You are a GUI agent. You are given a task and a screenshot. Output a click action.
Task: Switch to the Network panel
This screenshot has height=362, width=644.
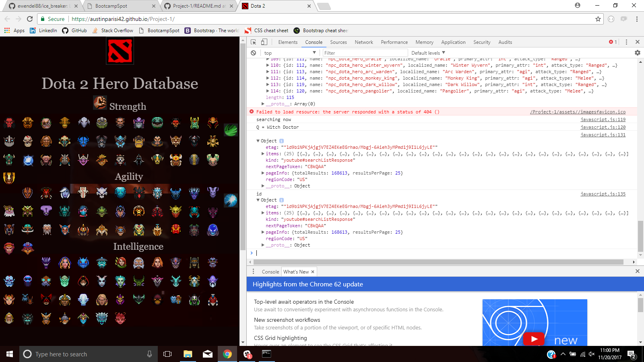click(x=363, y=42)
